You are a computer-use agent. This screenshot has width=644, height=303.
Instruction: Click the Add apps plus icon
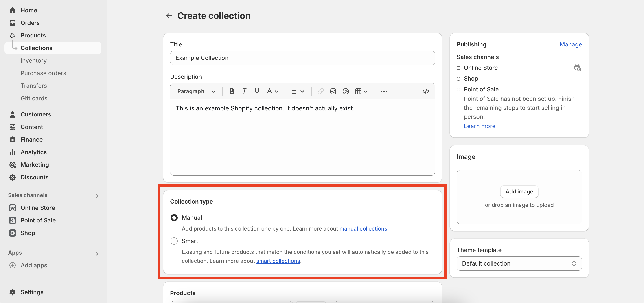click(13, 265)
